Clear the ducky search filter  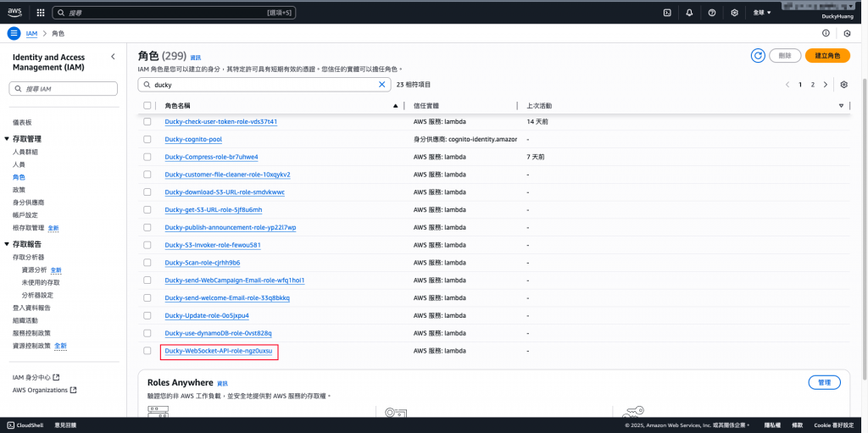click(x=381, y=85)
